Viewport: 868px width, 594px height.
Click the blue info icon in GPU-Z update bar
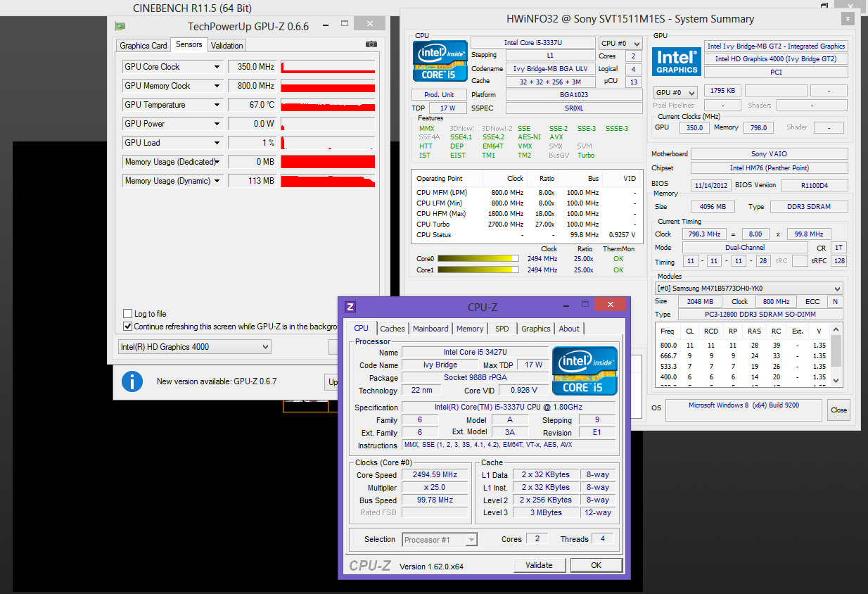(132, 381)
